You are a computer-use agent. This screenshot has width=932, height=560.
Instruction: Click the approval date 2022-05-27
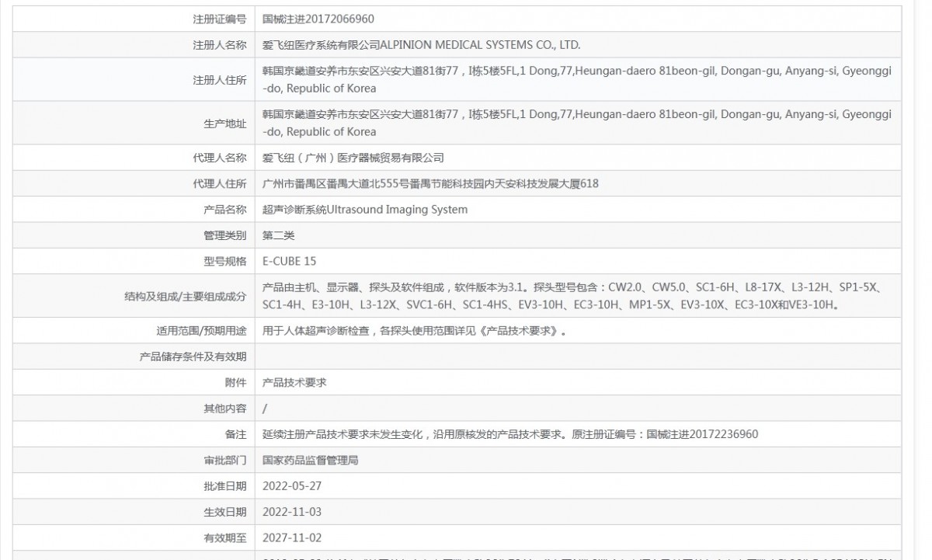[292, 486]
